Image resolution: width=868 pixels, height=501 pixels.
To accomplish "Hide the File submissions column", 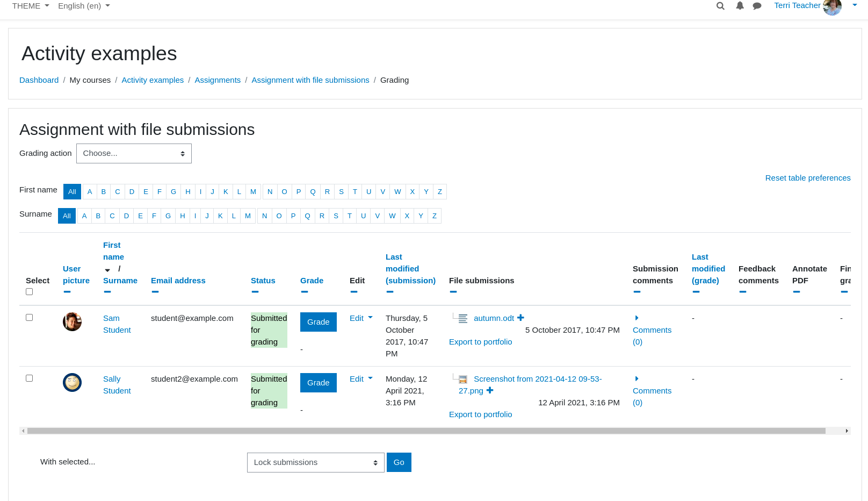I will [453, 292].
